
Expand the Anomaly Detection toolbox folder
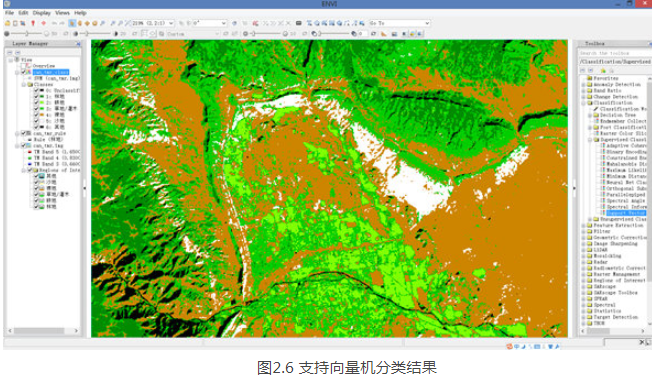click(x=583, y=84)
